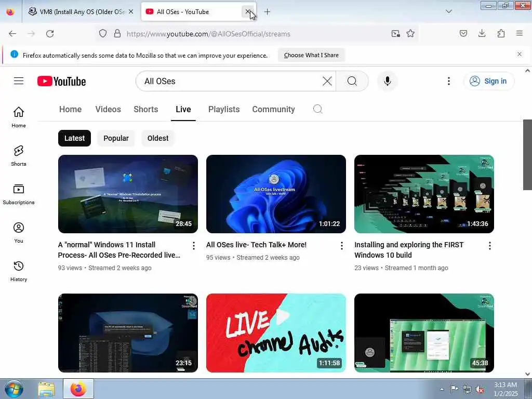The width and height of the screenshot is (532, 399).
Task: Switch to channel Community tab
Action: coord(273,109)
